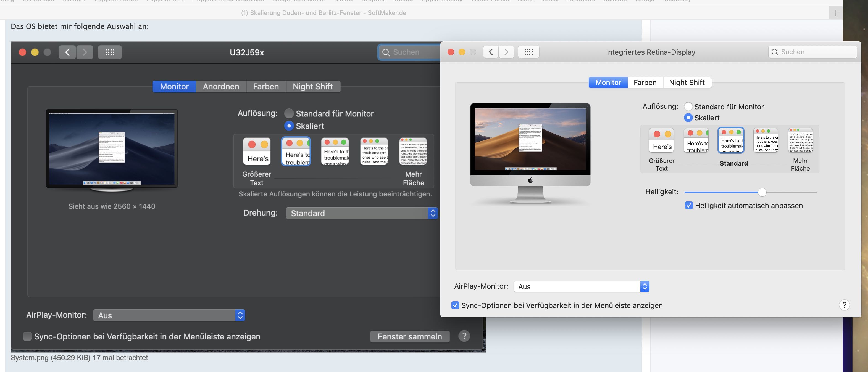
Task: Open the AirPlay-Monitor dropdown in the U32J59x window
Action: (169, 315)
